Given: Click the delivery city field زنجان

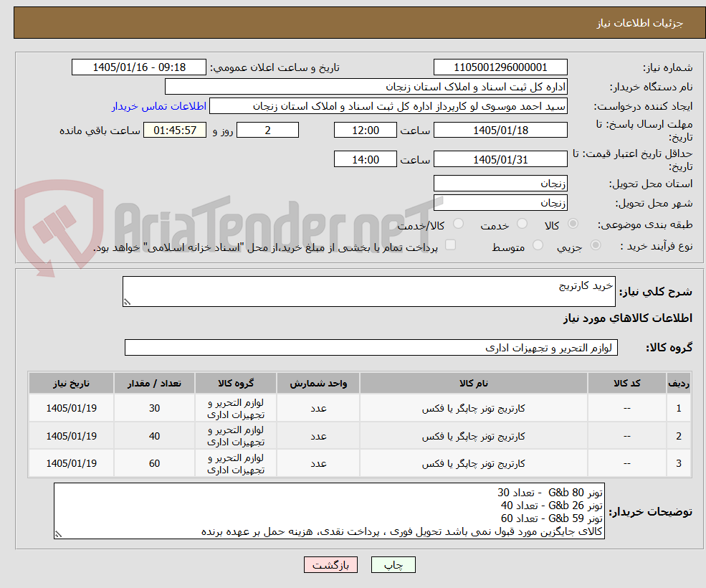Looking at the screenshot, I should tap(500, 203).
